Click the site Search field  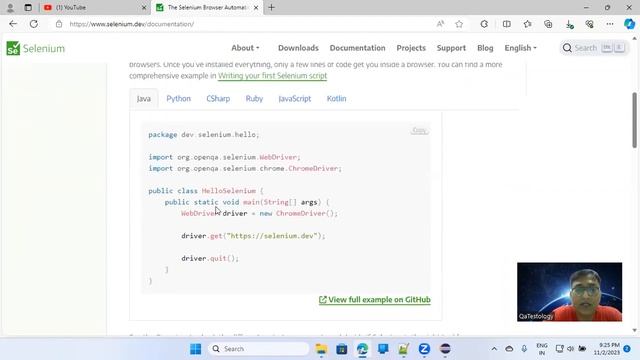(594, 48)
